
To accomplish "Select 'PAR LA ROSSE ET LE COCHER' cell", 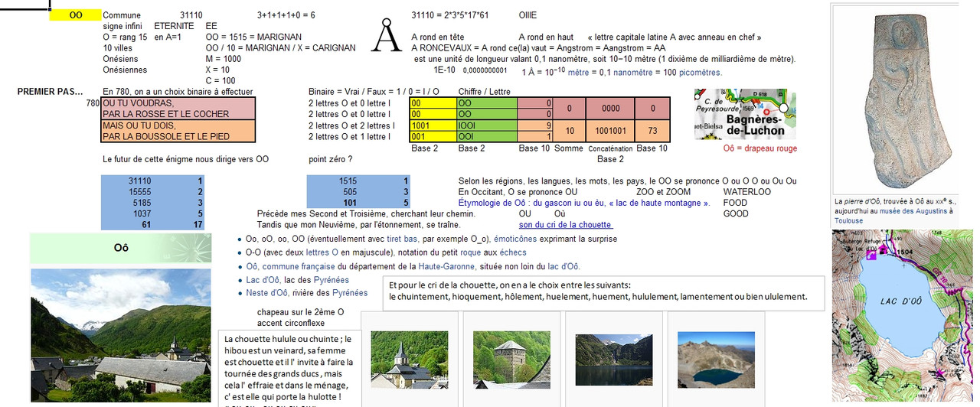I will click(177, 114).
